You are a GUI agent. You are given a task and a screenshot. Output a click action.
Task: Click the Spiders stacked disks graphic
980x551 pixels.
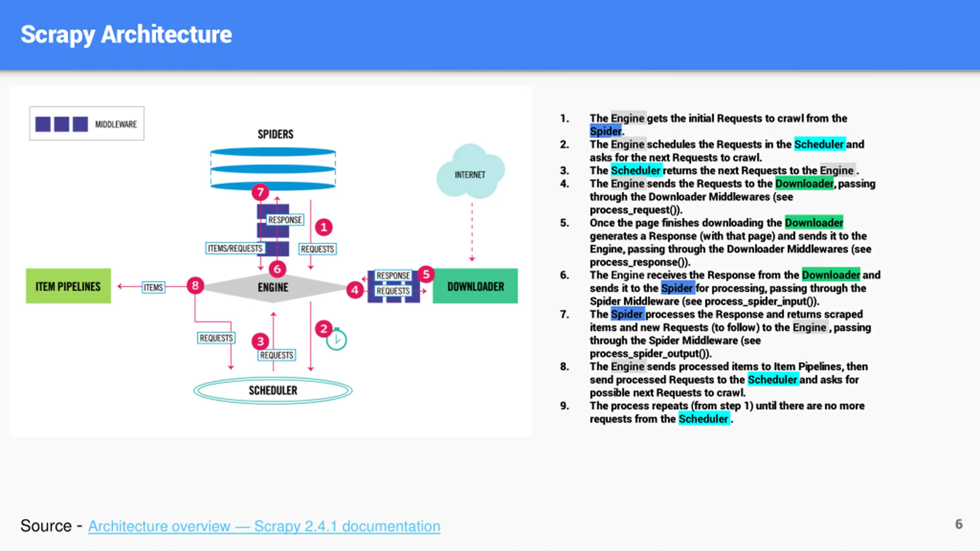(273, 169)
